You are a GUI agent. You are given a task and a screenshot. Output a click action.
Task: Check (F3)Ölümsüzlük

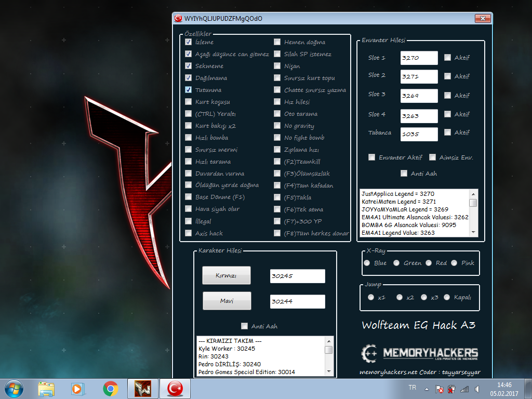point(277,174)
